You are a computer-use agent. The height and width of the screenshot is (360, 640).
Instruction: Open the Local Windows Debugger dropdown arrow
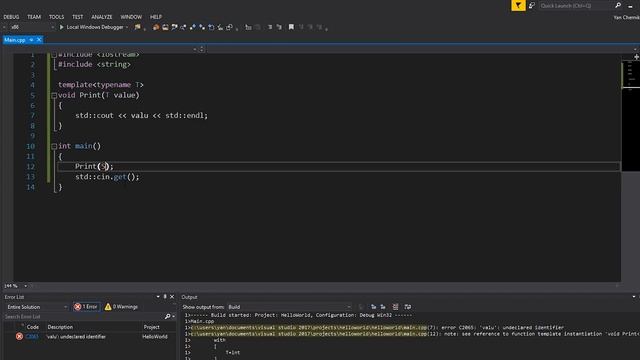pyautogui.click(x=127, y=27)
